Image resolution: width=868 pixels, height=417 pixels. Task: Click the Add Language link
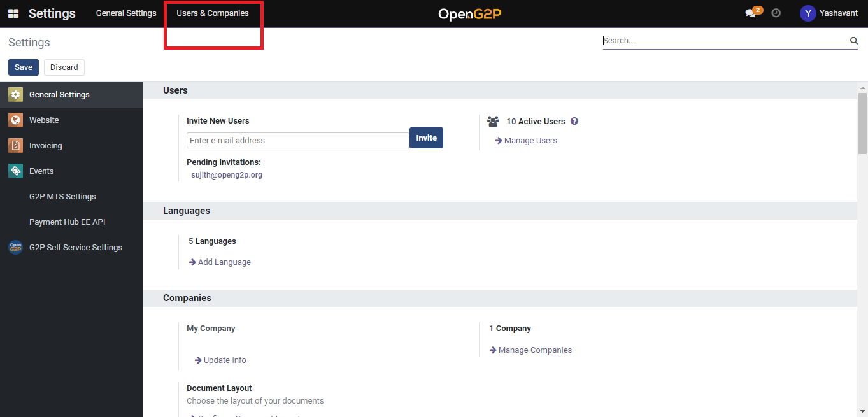224,262
